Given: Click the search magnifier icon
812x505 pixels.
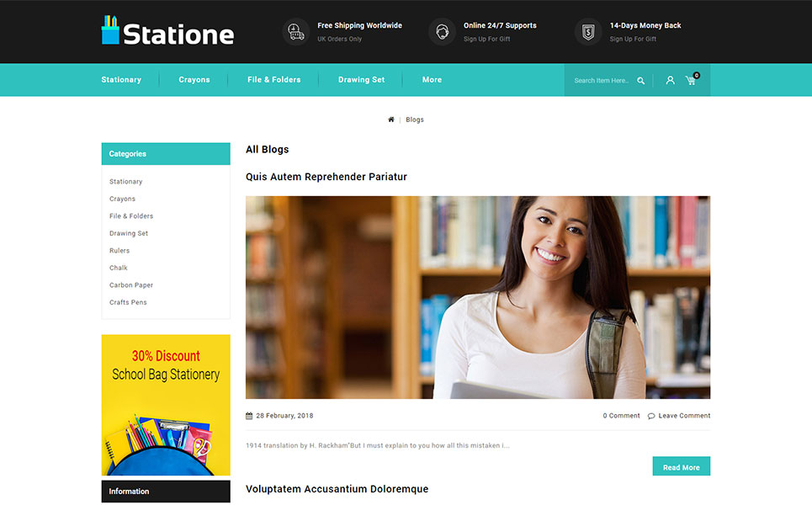Looking at the screenshot, I should (x=640, y=80).
